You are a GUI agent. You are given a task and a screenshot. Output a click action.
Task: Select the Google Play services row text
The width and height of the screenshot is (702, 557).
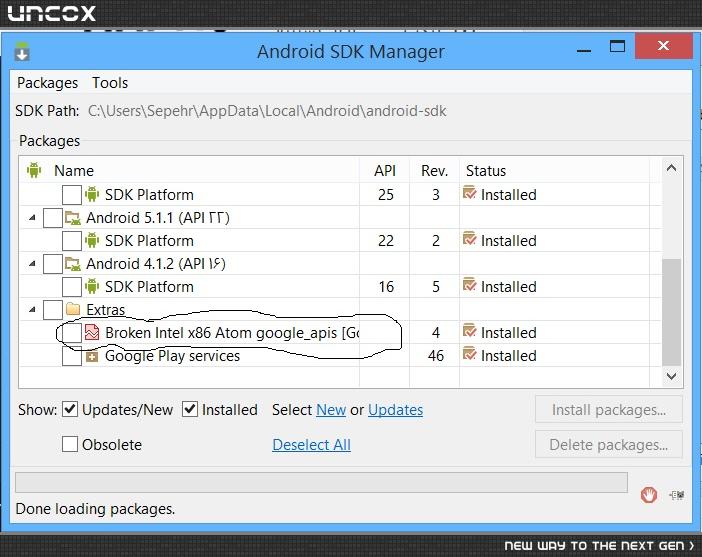[172, 356]
